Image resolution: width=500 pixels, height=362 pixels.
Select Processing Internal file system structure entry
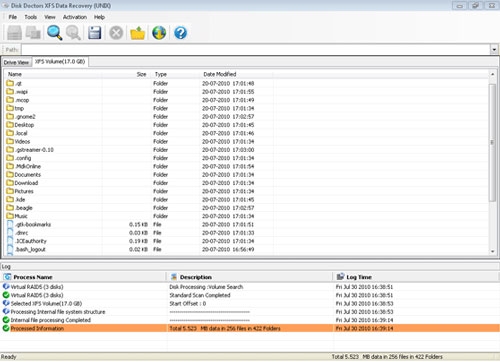(x=58, y=312)
